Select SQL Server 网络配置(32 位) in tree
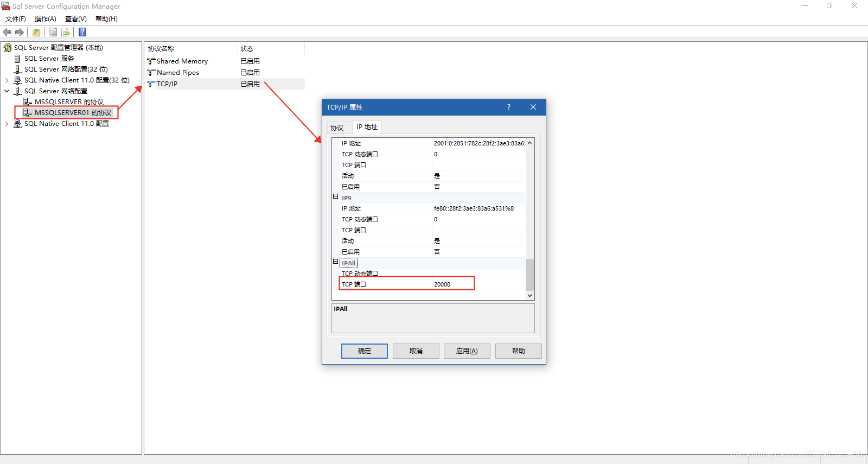 coord(66,69)
